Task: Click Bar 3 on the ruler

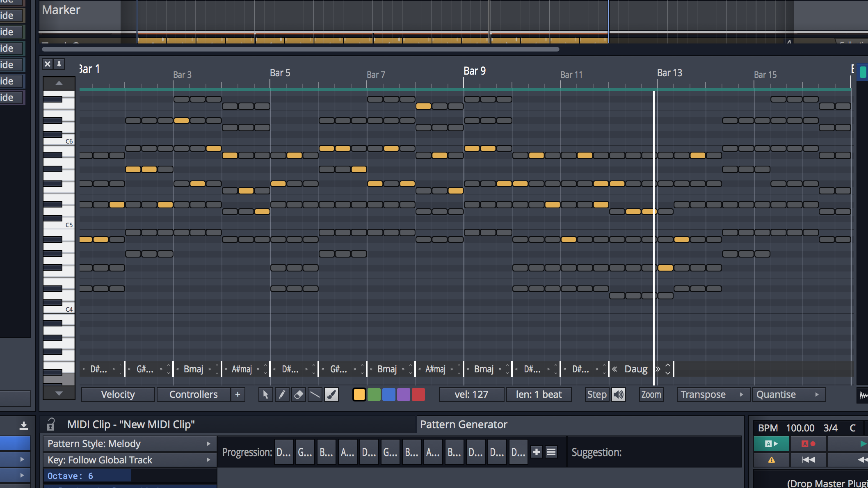Action: 182,75
